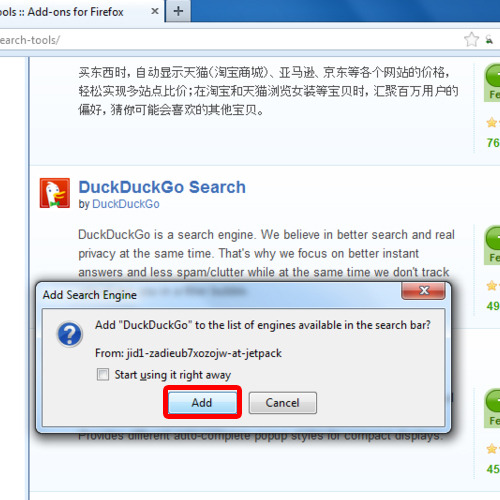Viewport: 500px width, 500px height.
Task: Open the DuckDuckGo author link
Action: point(126,204)
